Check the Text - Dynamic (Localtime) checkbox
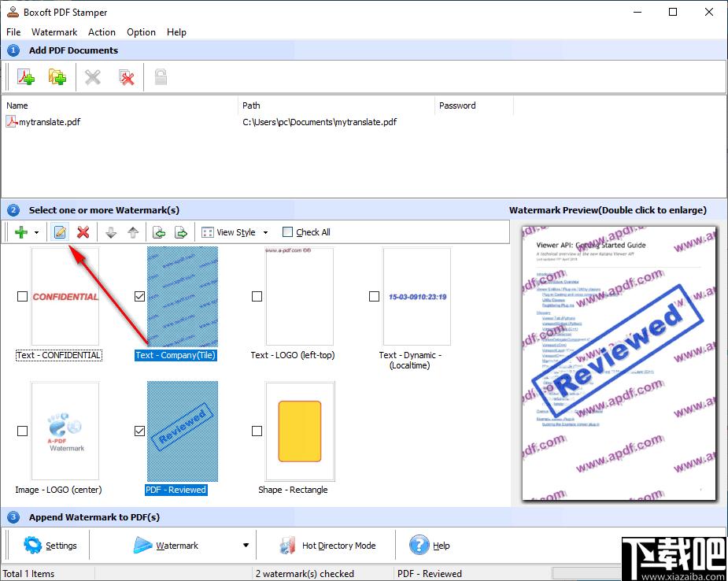 point(374,296)
